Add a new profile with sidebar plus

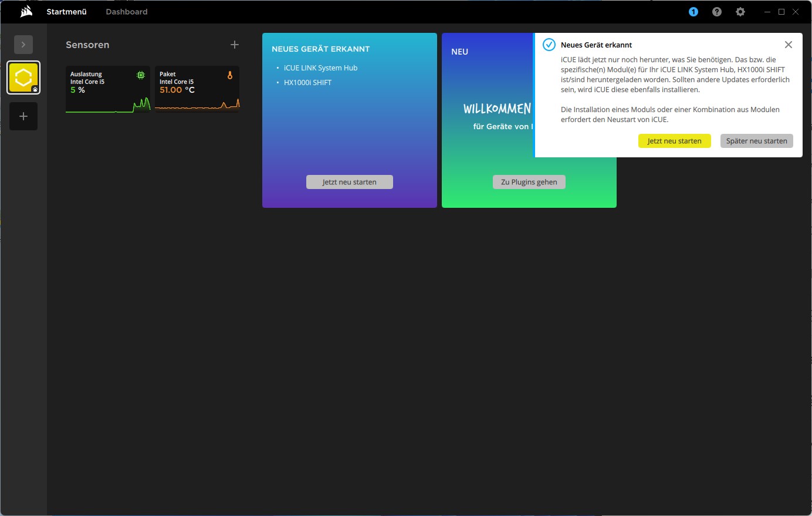pos(23,116)
